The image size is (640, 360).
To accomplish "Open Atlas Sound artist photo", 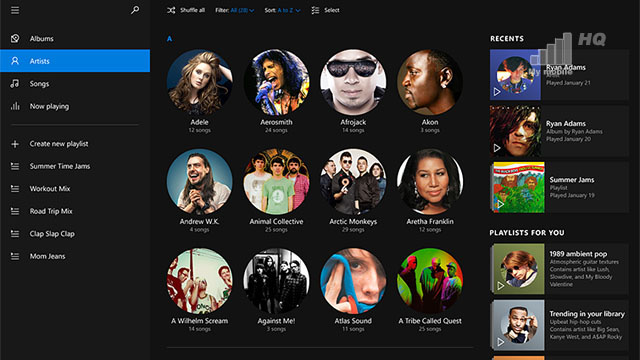I will click(x=353, y=281).
